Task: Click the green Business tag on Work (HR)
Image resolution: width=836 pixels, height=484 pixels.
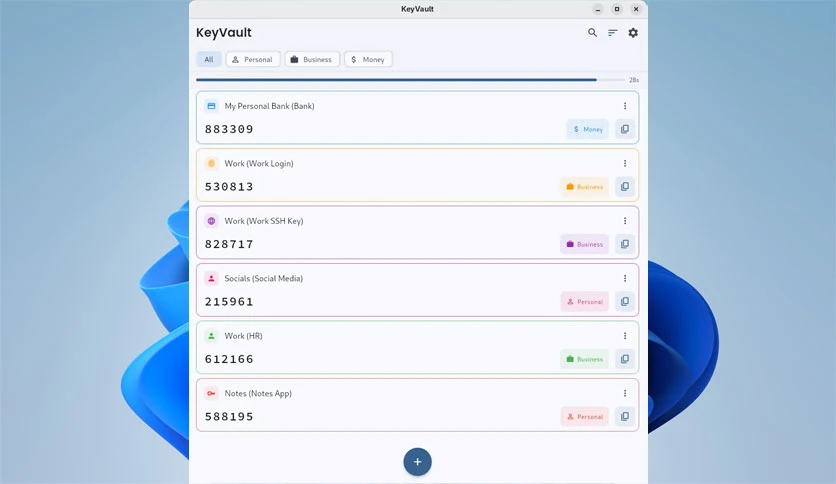Action: coord(584,359)
